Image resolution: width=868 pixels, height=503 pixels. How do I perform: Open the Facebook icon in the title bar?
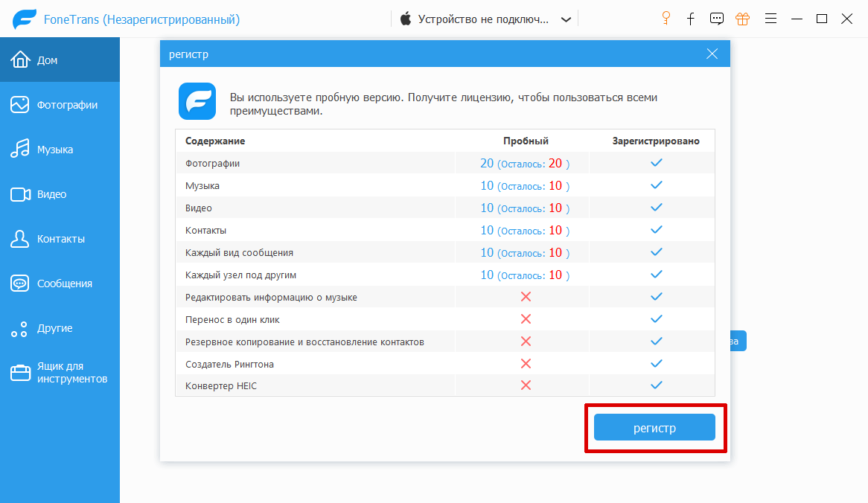[x=690, y=19]
